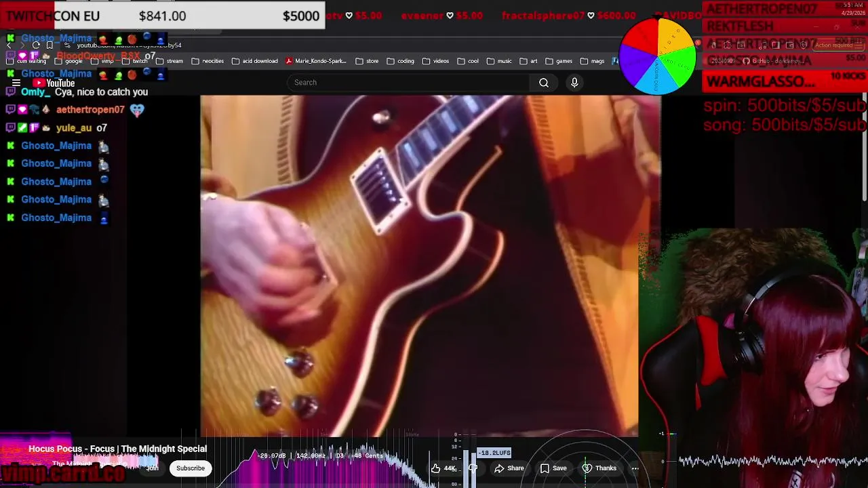Save video to a playlist
This screenshot has width=868, height=488.
[x=554, y=468]
